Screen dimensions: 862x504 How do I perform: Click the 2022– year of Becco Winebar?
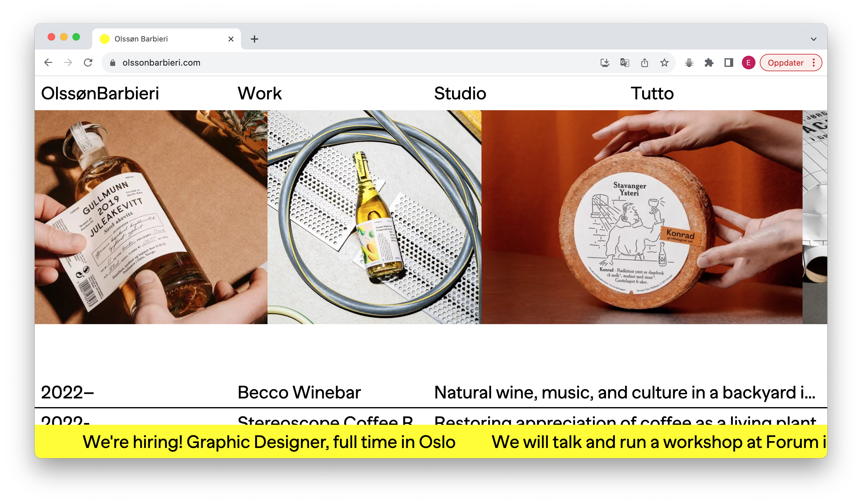pyautogui.click(x=67, y=392)
